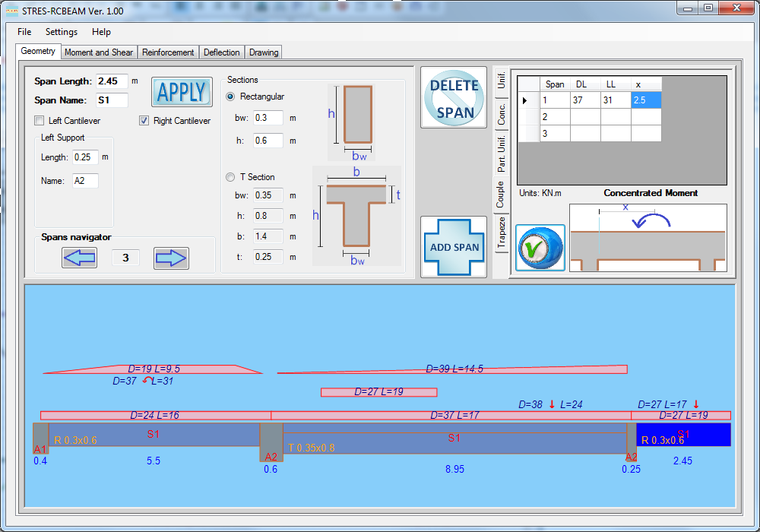Switch to the Moment and Shear tab
Screen dimensions: 760x532
click(x=99, y=52)
